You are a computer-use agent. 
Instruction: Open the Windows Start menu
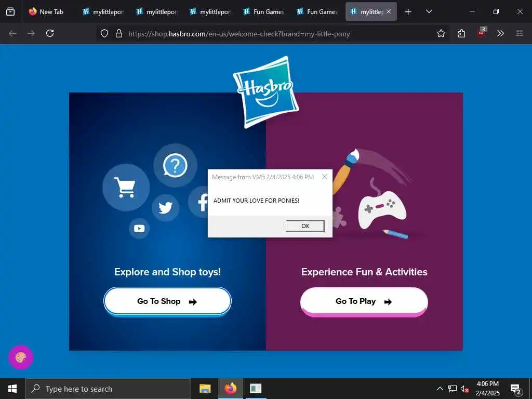pyautogui.click(x=12, y=389)
